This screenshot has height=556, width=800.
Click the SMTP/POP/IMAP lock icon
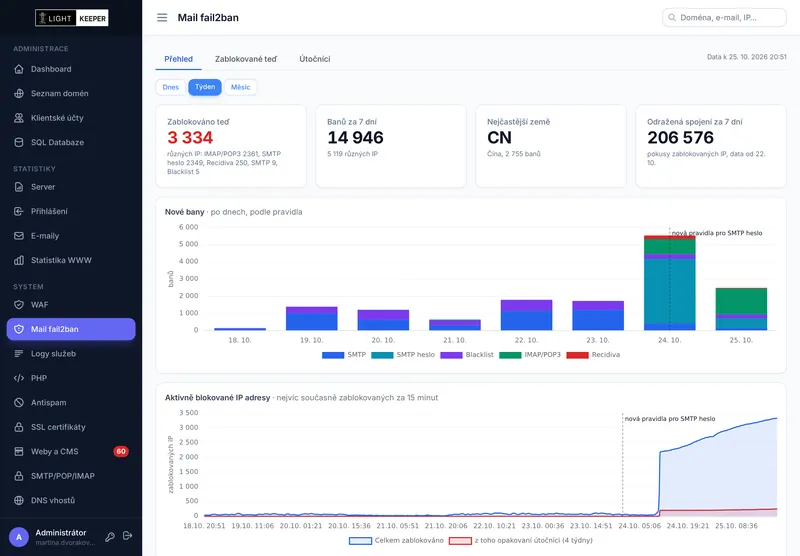pyautogui.click(x=19, y=476)
